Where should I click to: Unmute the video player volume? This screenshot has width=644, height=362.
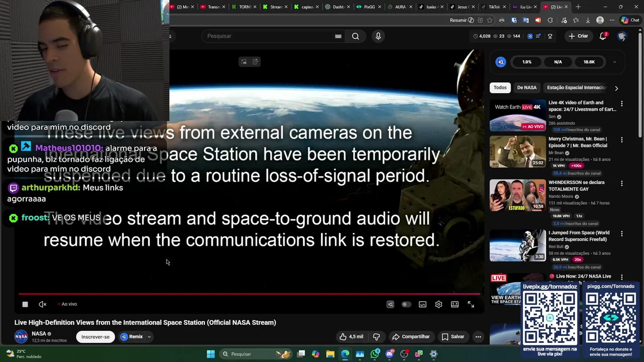coord(43,304)
